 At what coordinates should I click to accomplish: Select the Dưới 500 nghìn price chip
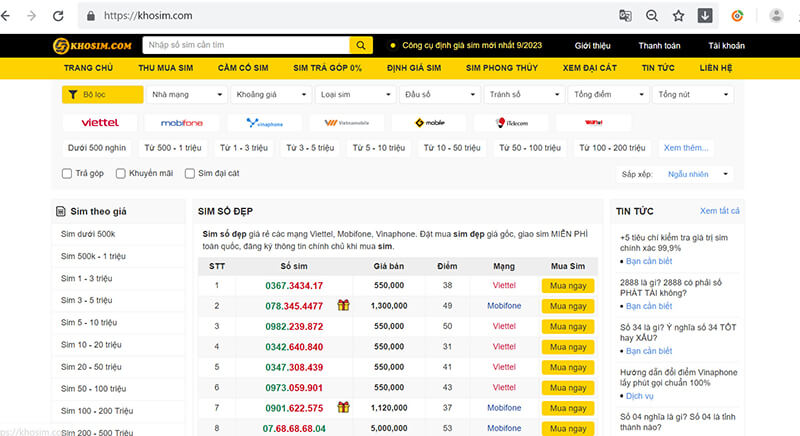click(97, 147)
